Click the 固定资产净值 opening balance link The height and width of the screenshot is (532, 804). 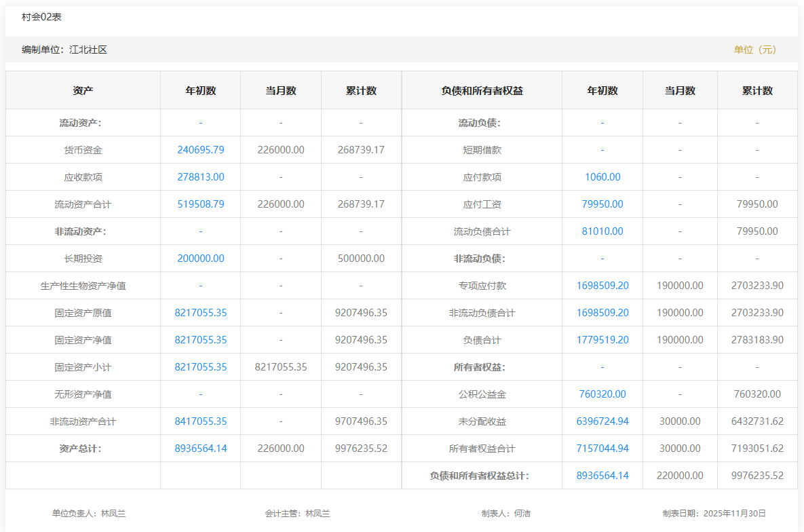[201, 340]
